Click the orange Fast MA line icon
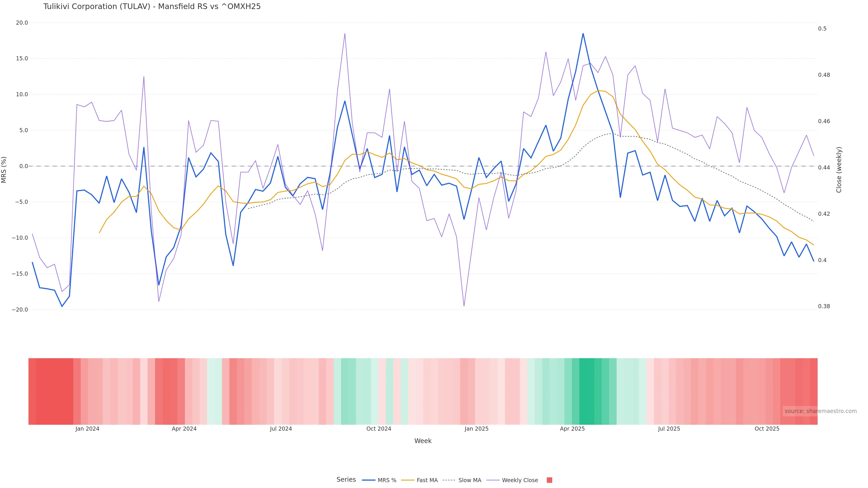This screenshot has height=488, width=868. (x=408, y=480)
